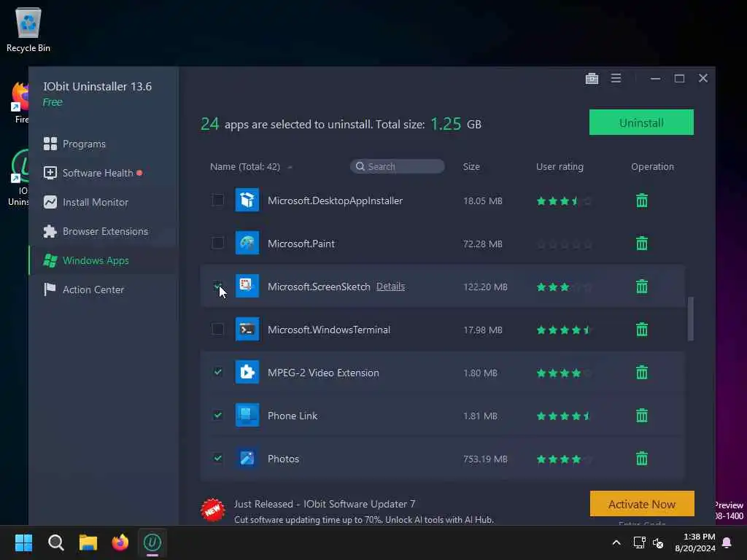
Task: Open the hamburger options menu
Action: tap(616, 78)
